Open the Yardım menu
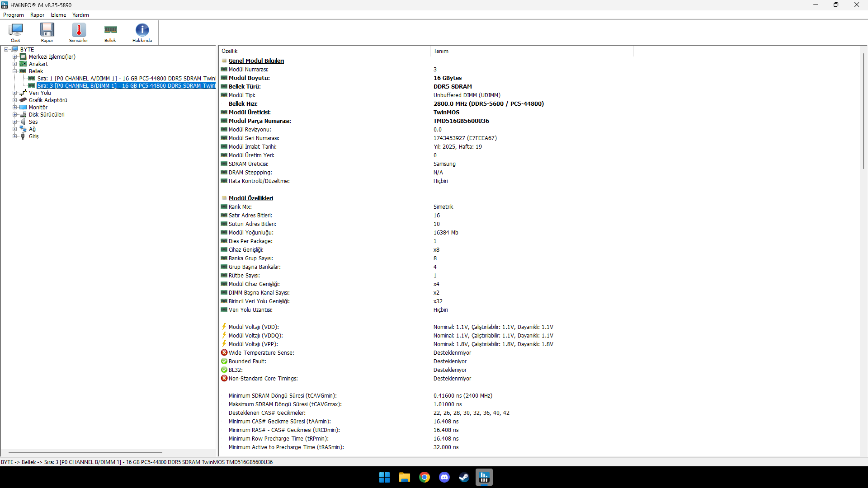The image size is (868, 488). pos(80,15)
